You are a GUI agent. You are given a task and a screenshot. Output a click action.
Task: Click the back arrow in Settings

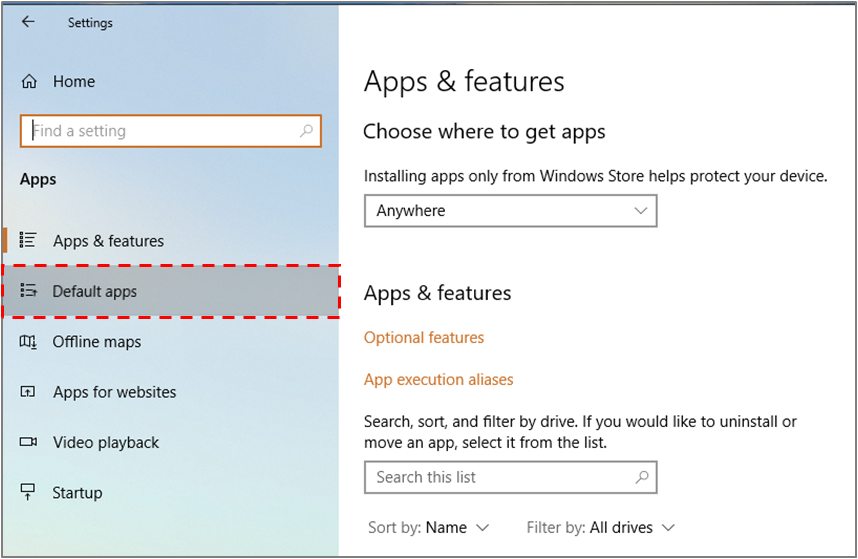pos(28,22)
